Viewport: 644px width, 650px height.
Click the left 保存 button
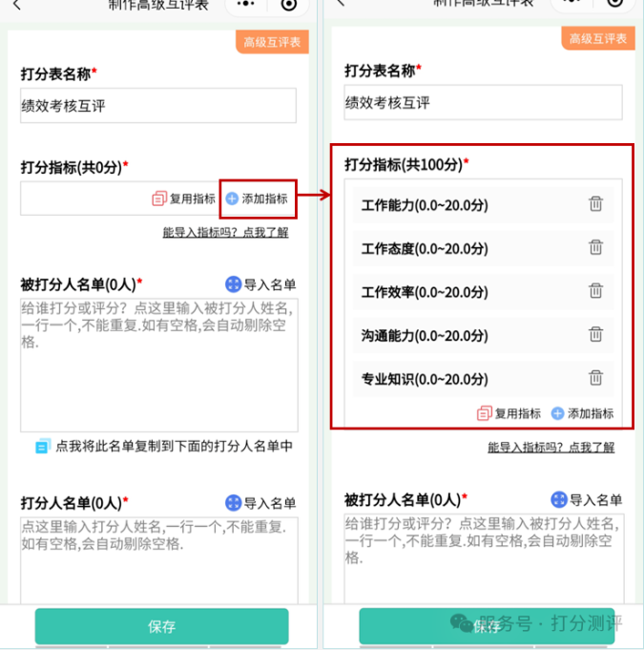(x=161, y=626)
